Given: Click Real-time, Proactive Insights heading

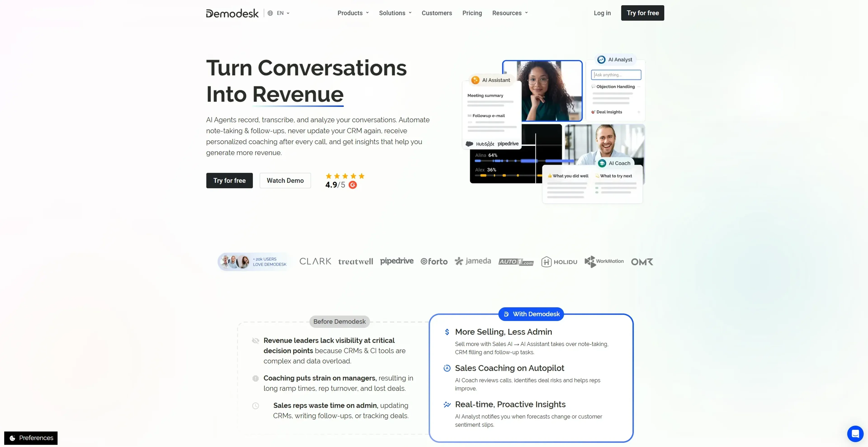Looking at the screenshot, I should point(510,404).
